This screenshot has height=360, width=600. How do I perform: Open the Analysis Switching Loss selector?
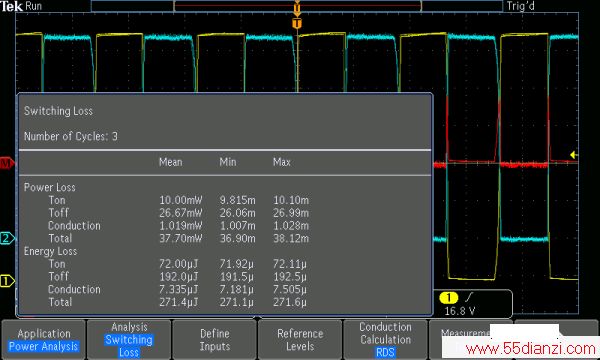[129, 340]
